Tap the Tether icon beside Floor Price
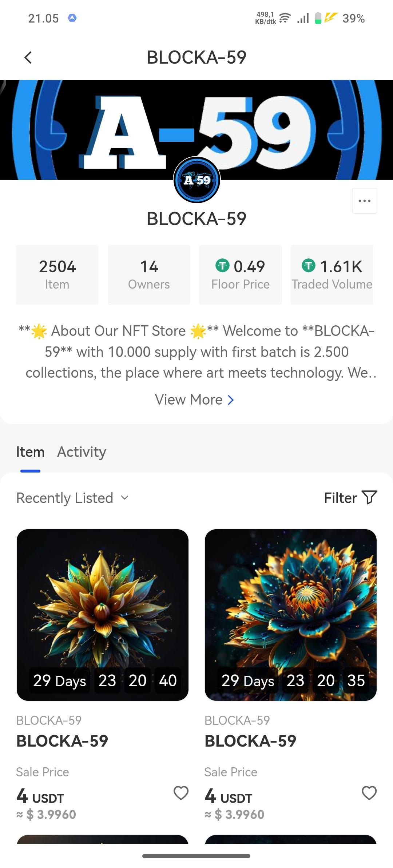Viewport: 393px width, 868px height. point(223,265)
